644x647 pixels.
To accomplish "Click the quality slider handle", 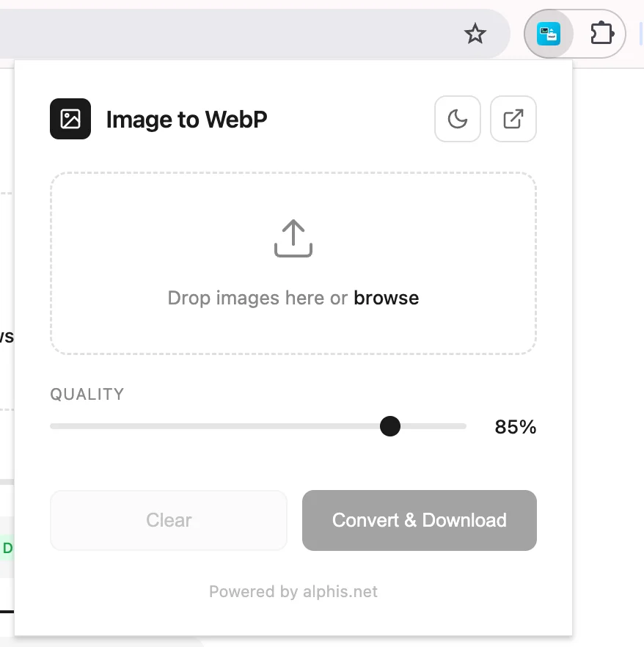I will 390,426.
